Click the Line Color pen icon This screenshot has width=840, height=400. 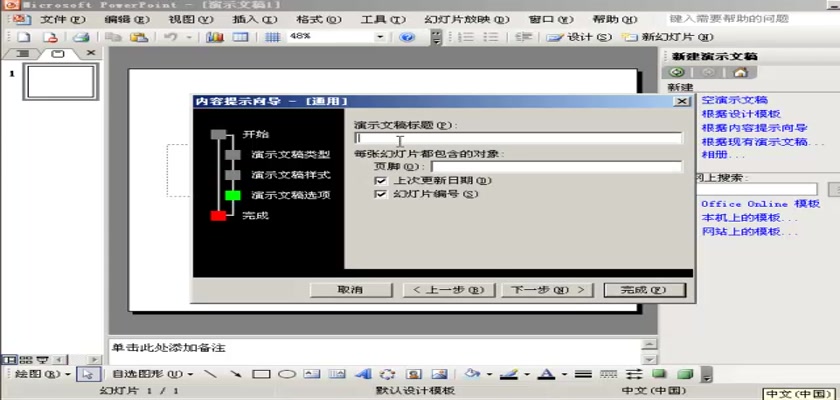(x=508, y=374)
